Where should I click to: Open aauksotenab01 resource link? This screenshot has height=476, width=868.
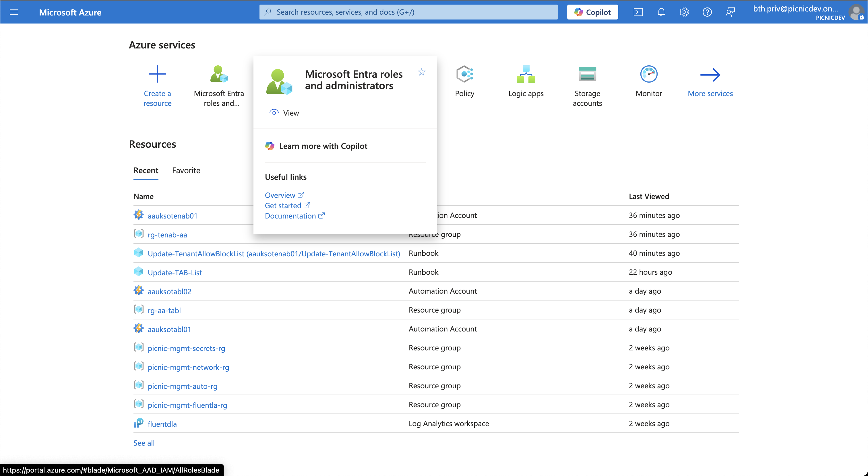point(173,216)
